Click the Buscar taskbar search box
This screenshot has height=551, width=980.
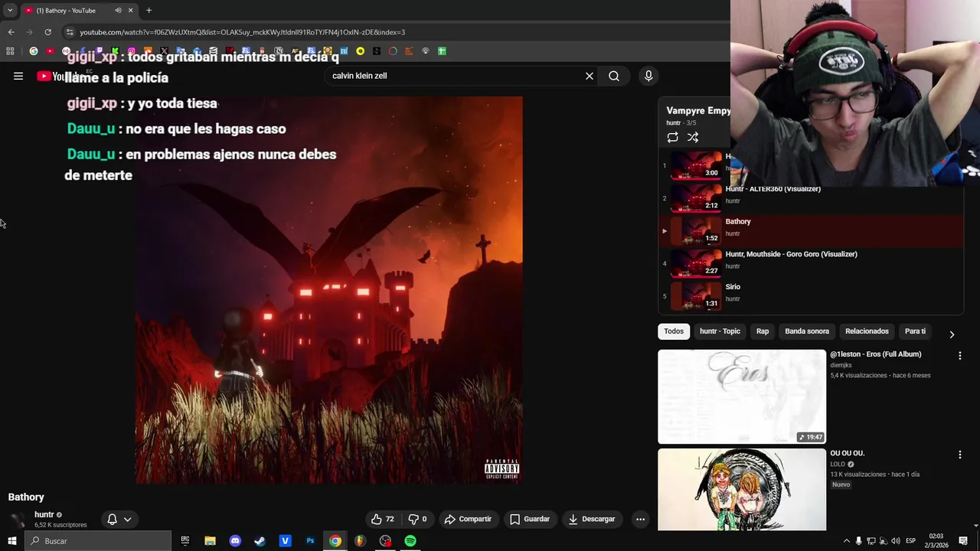[98, 541]
